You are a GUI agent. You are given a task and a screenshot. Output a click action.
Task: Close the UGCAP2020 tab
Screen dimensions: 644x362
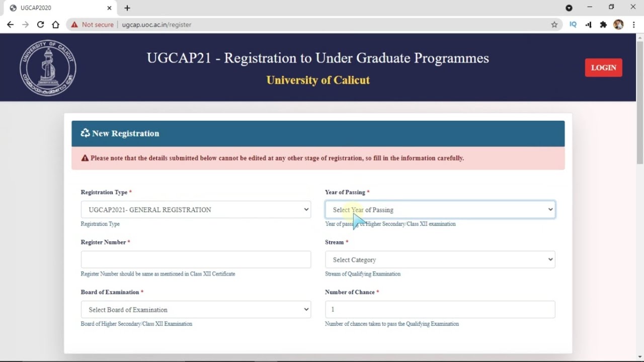click(109, 8)
